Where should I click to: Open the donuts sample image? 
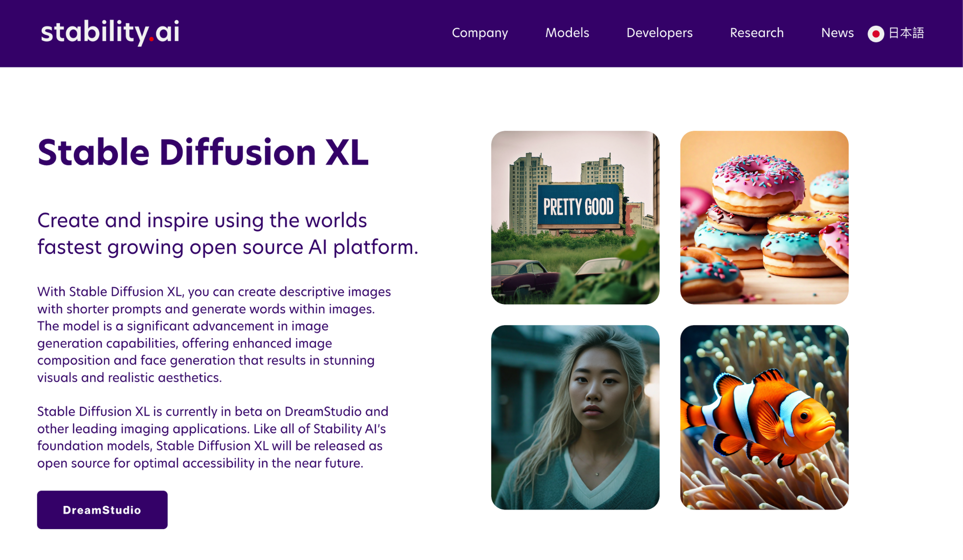(x=764, y=217)
